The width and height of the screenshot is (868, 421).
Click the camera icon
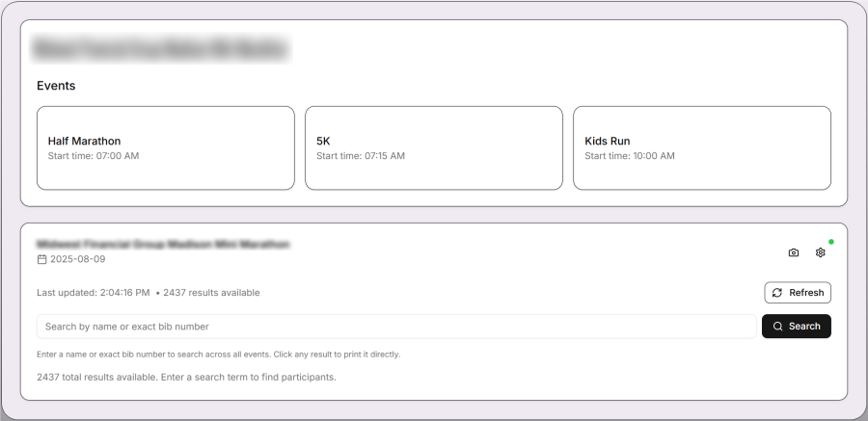coord(794,252)
